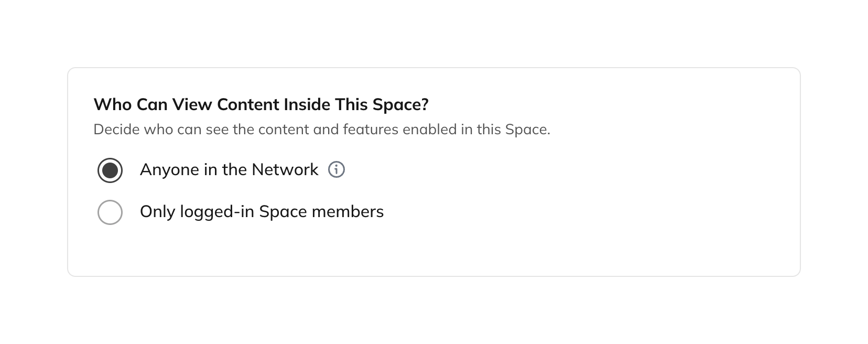Click the Decide who can see description text
This screenshot has width=868, height=344.
[321, 130]
